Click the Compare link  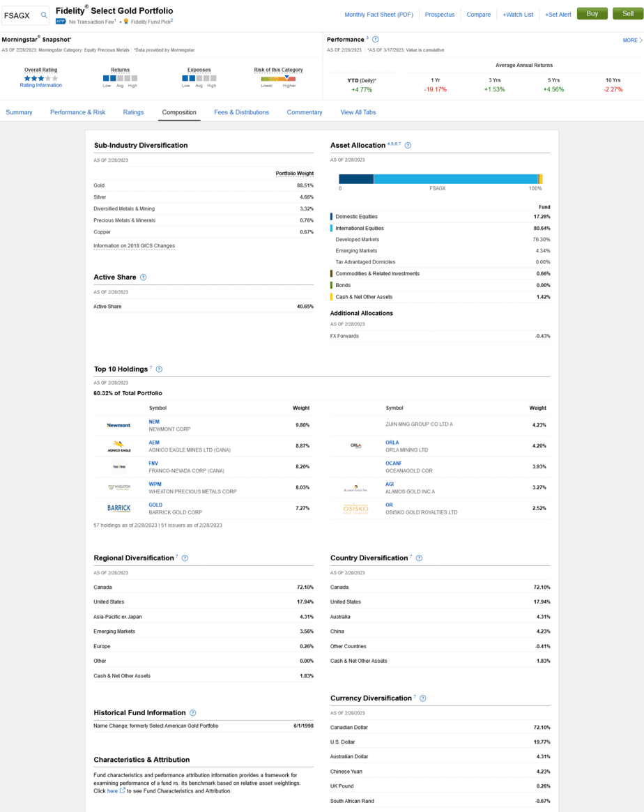(x=478, y=15)
